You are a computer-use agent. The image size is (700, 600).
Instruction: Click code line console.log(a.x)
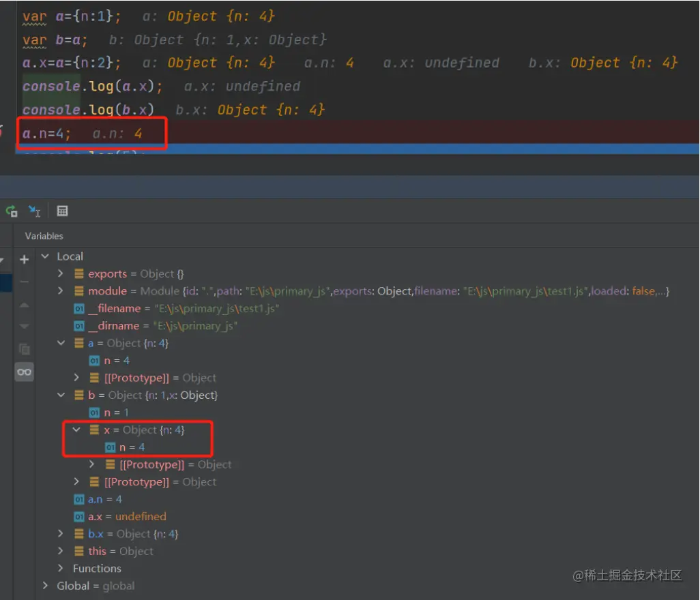[92, 86]
